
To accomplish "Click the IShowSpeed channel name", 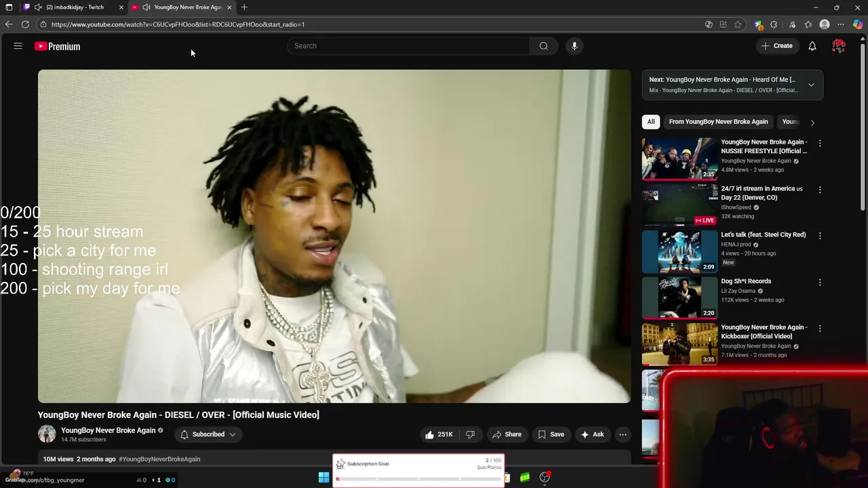I will [x=736, y=207].
